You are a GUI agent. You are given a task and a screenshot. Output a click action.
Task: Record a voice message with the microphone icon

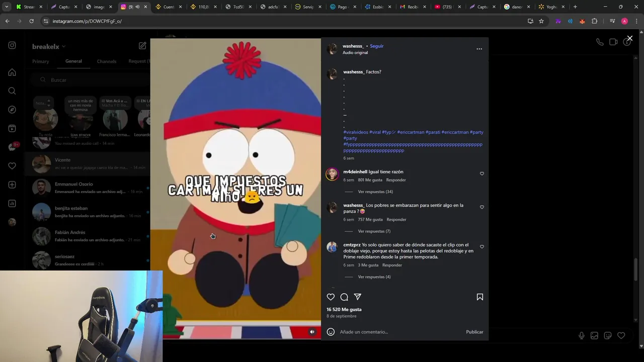(582, 336)
